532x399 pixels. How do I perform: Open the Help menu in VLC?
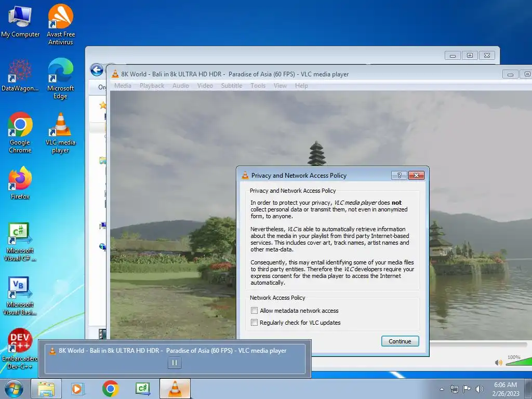point(301,86)
